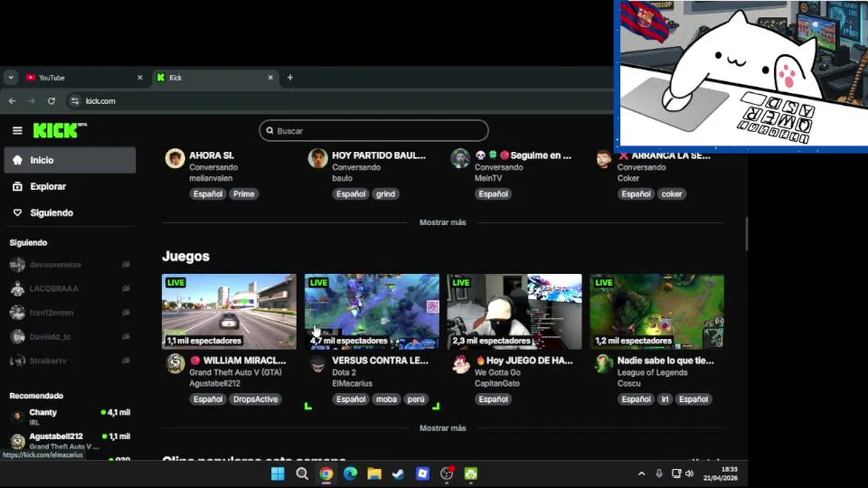Open recommended channel Chanty
The width and height of the screenshot is (868, 488).
coord(69,416)
